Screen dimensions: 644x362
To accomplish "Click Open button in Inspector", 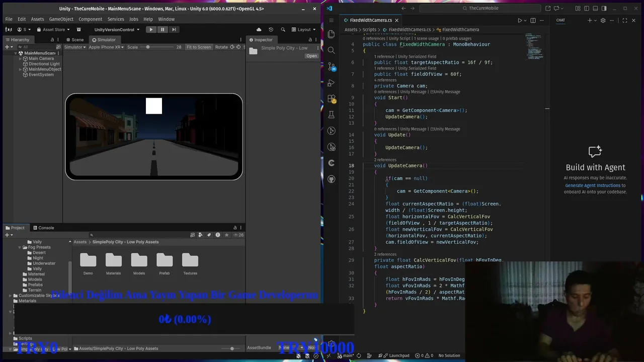I will pos(311,56).
